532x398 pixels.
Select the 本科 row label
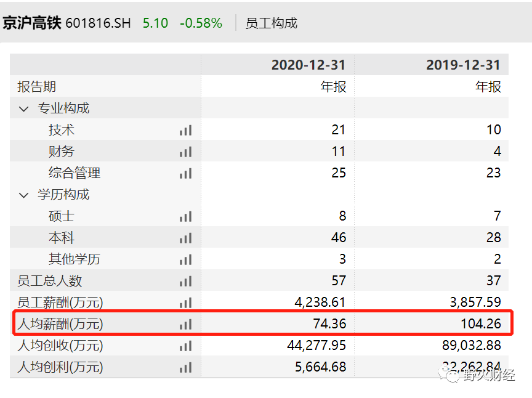pyautogui.click(x=62, y=238)
